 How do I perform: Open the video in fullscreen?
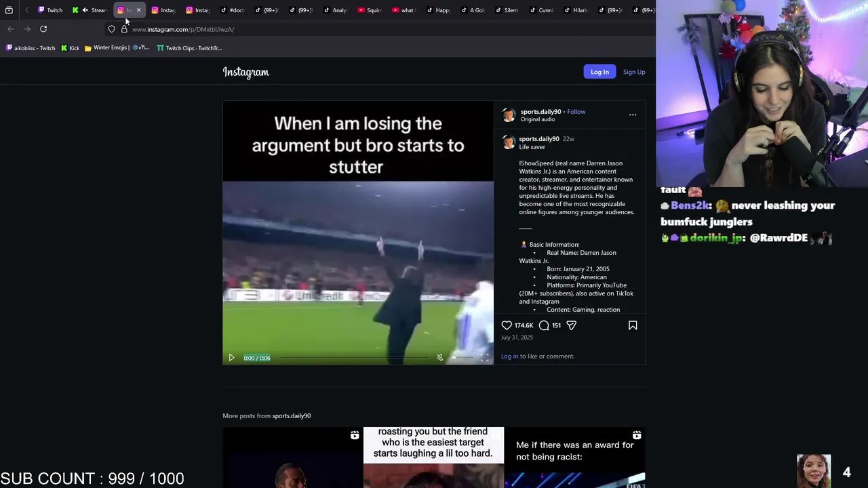484,358
